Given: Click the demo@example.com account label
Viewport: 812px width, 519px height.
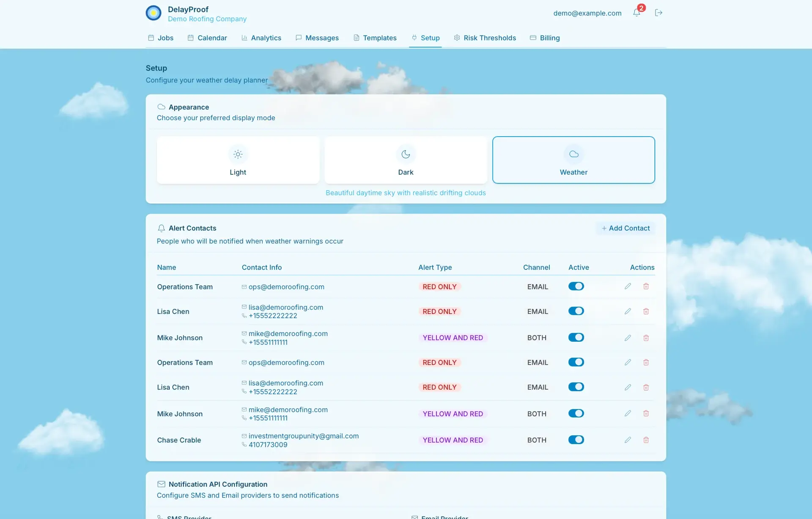Looking at the screenshot, I should click(x=587, y=13).
